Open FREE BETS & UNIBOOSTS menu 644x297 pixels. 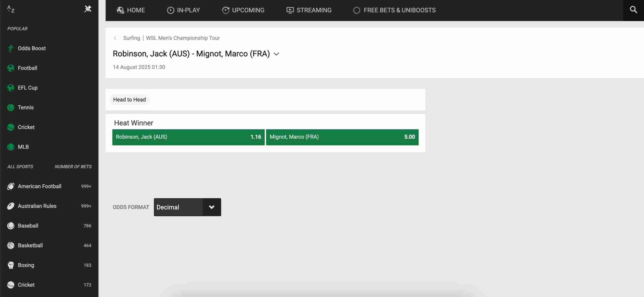click(394, 10)
